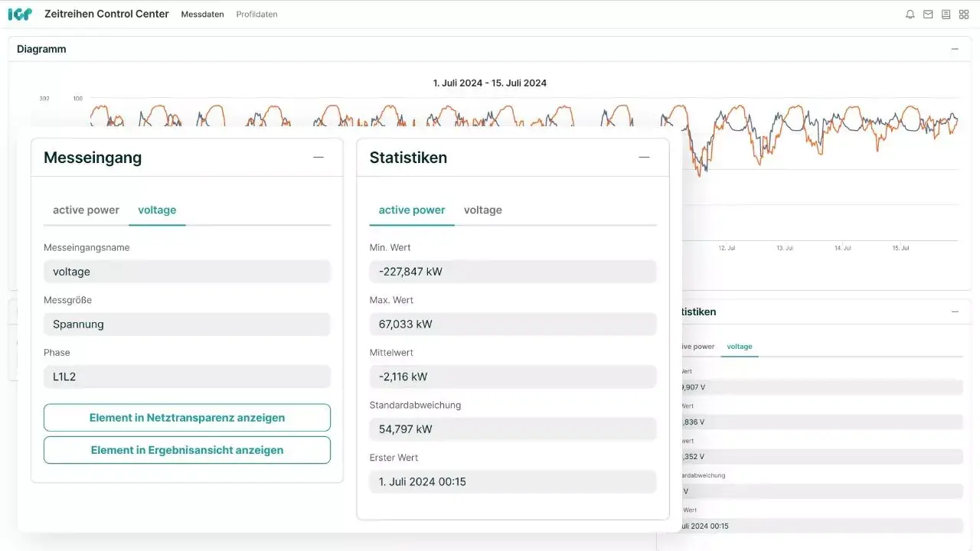This screenshot has width=980, height=551.
Task: Click the foreground Statistiken heading
Action: pyautogui.click(x=408, y=158)
